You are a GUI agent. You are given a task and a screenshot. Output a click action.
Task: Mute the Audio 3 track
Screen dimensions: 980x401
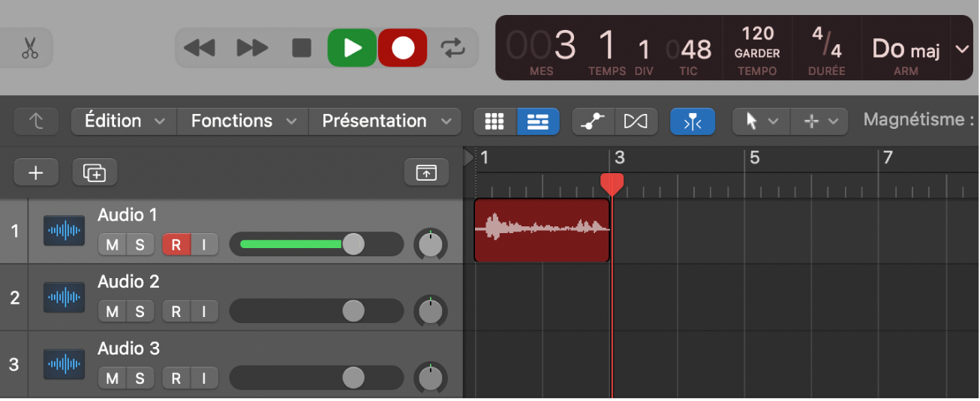pyautogui.click(x=113, y=378)
